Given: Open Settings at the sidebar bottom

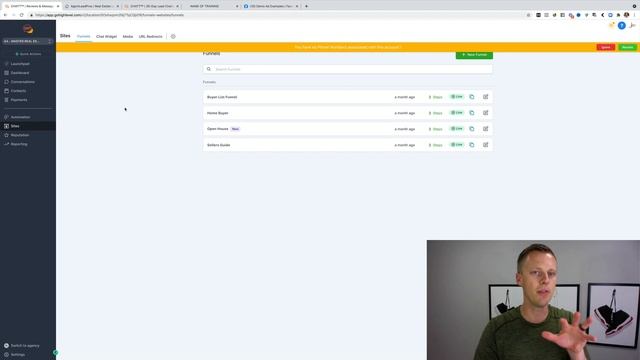Looking at the screenshot, I should click(18, 355).
